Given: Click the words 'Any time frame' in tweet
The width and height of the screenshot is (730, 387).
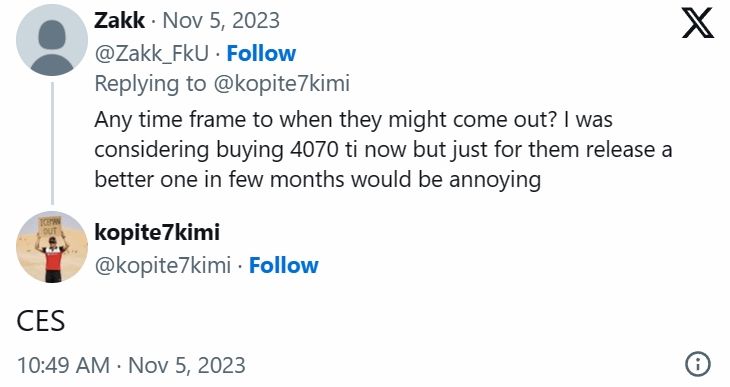Looking at the screenshot, I should (x=169, y=120).
